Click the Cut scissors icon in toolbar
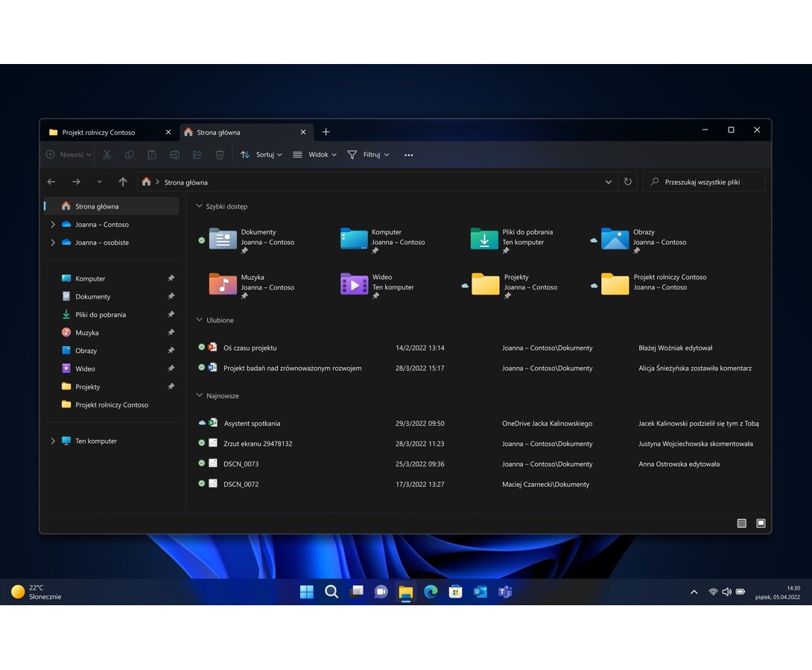This screenshot has height=670, width=812. [107, 155]
